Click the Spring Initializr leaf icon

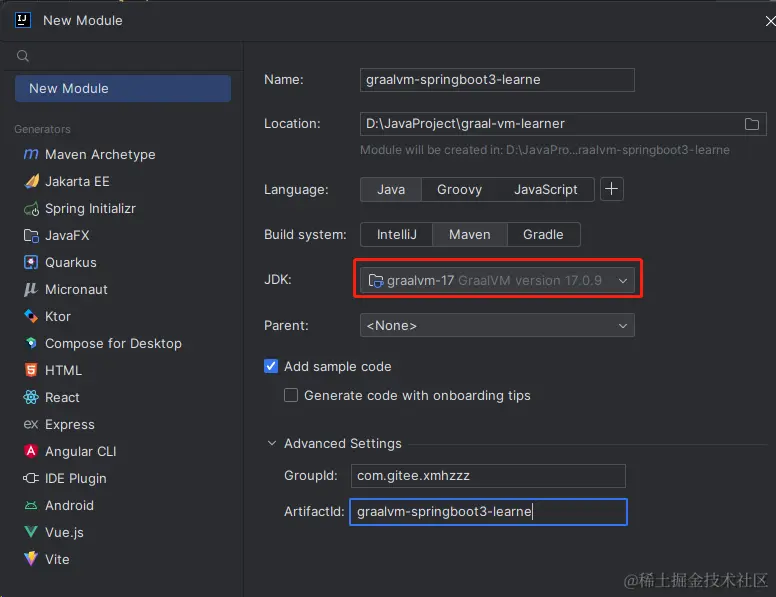pyautogui.click(x=31, y=209)
